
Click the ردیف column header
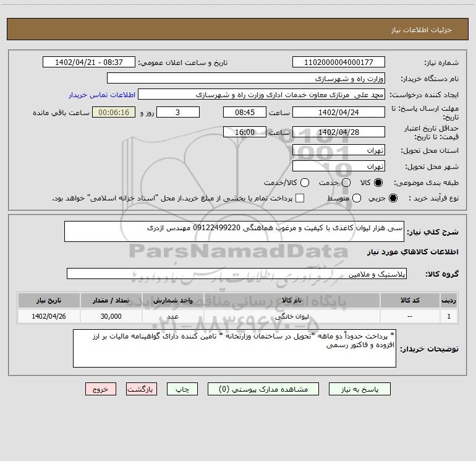click(449, 300)
